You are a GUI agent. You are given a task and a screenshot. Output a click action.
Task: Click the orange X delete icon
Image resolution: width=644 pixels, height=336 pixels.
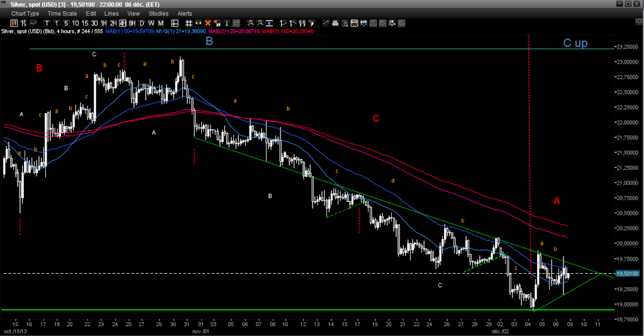click(208, 23)
